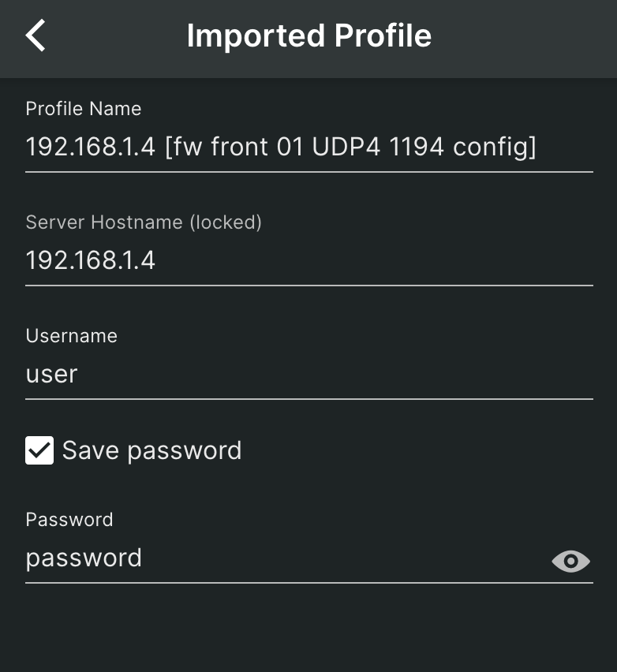Click the "Imported Profile" header title

click(x=308, y=36)
